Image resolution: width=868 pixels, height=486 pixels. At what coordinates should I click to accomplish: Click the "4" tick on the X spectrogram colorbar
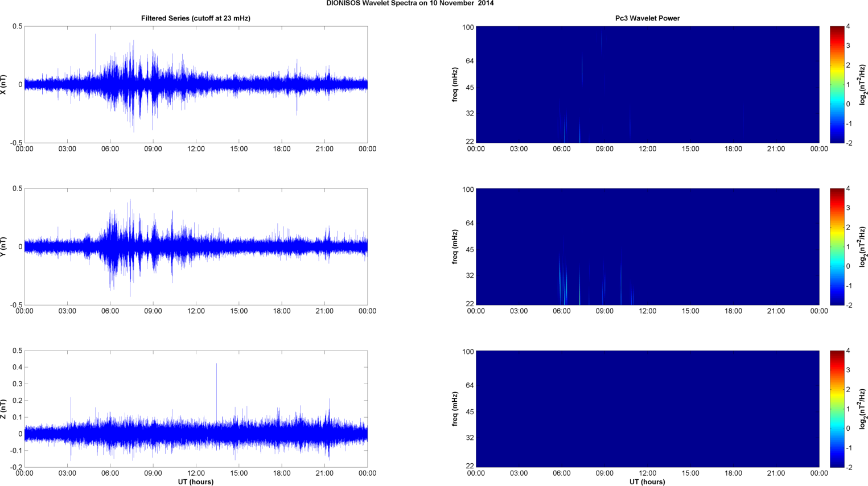[848, 27]
